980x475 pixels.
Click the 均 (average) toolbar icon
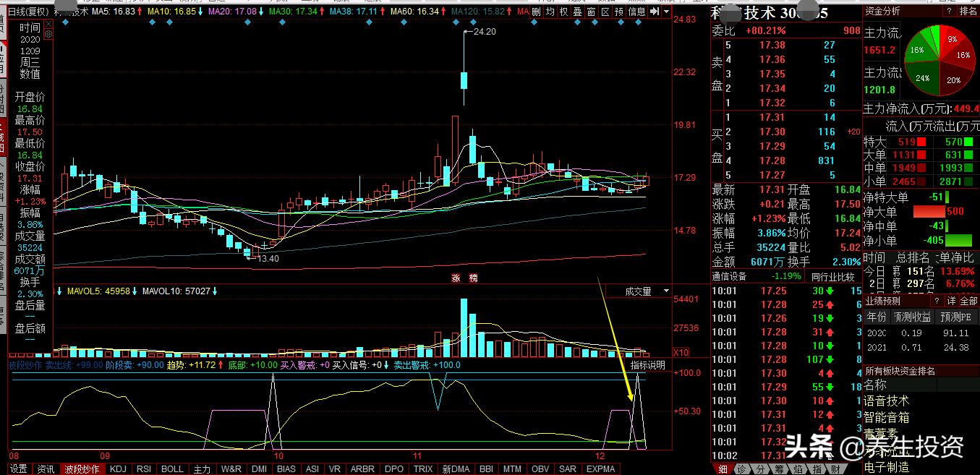click(x=550, y=12)
